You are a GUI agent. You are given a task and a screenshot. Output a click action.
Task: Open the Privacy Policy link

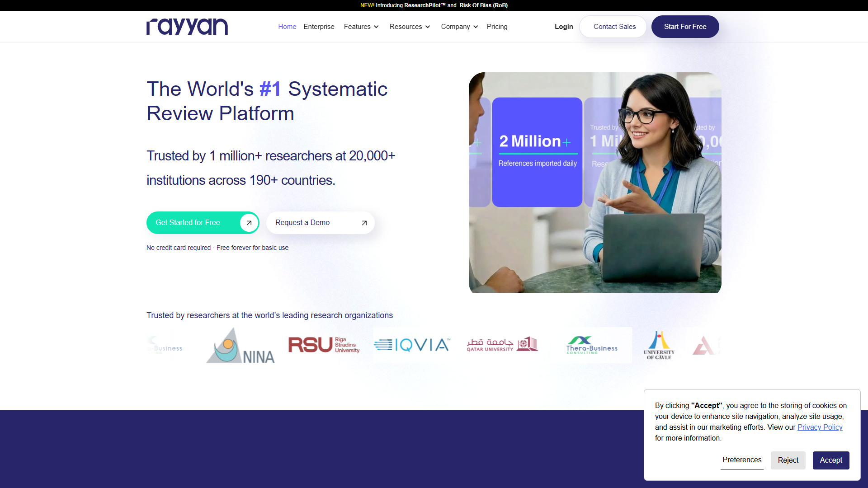(820, 427)
